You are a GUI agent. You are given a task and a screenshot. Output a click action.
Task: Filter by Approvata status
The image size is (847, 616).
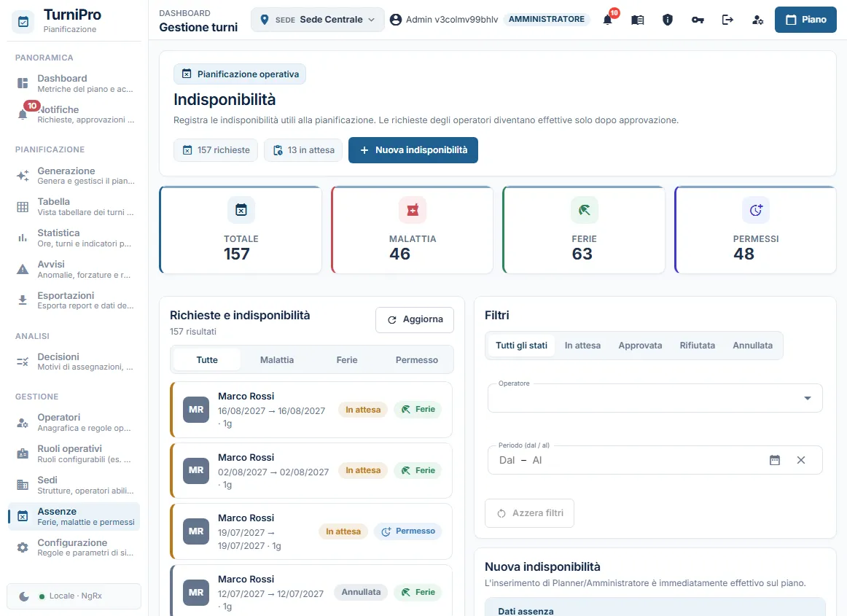coord(640,346)
